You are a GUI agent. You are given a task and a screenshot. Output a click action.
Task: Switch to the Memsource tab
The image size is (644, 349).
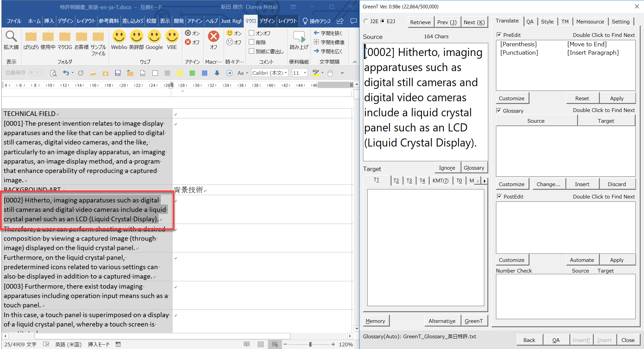pyautogui.click(x=590, y=21)
